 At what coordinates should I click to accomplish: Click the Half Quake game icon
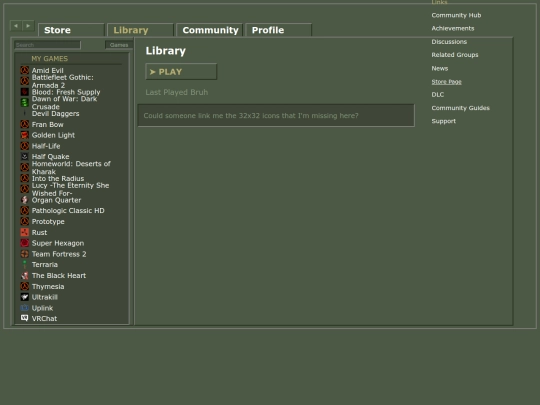click(x=24, y=157)
